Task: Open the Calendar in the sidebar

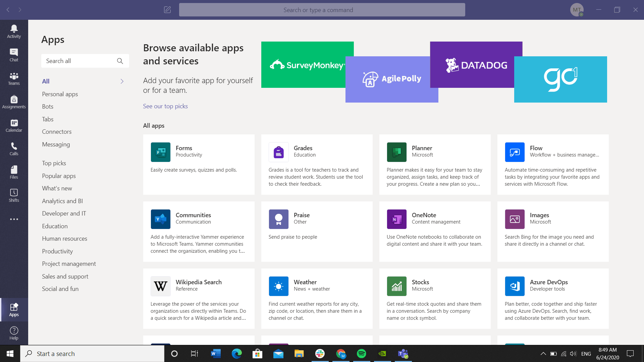Action: pyautogui.click(x=14, y=125)
